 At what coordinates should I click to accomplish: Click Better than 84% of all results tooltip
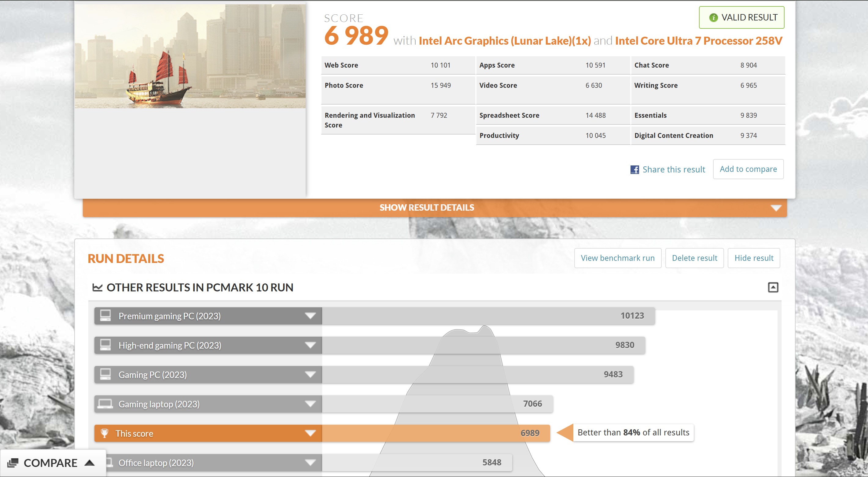(633, 433)
